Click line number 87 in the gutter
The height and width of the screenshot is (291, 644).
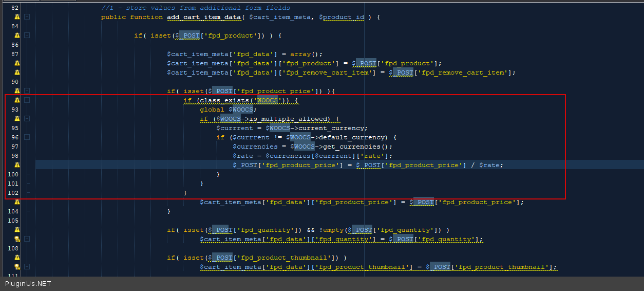[x=14, y=54]
